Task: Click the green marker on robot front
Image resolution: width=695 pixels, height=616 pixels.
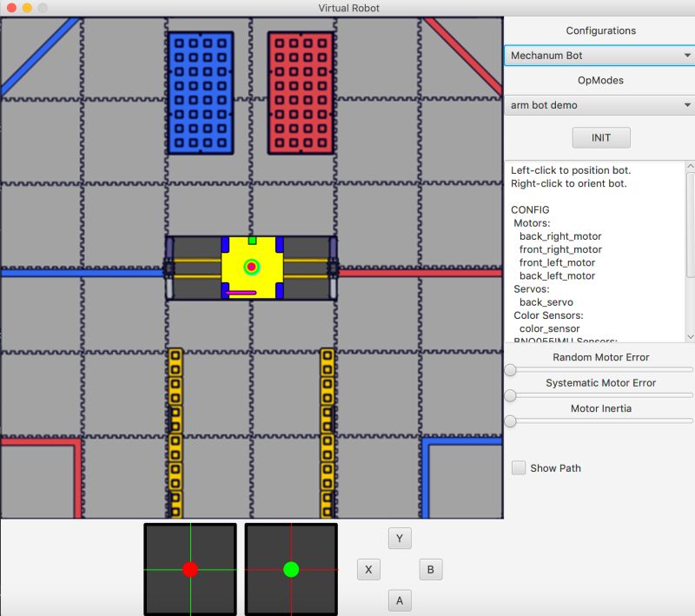Action: 252,241
